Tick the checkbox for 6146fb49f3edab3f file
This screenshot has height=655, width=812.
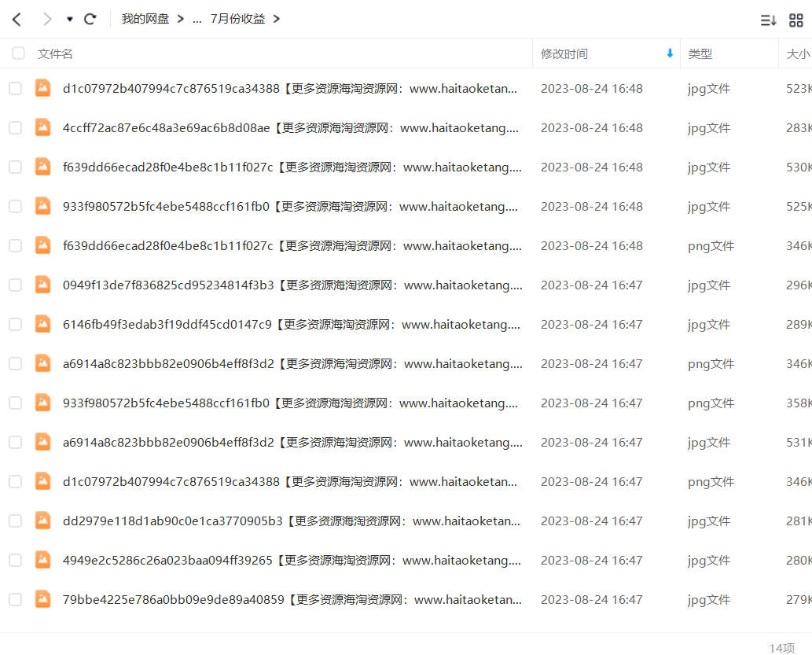16,325
